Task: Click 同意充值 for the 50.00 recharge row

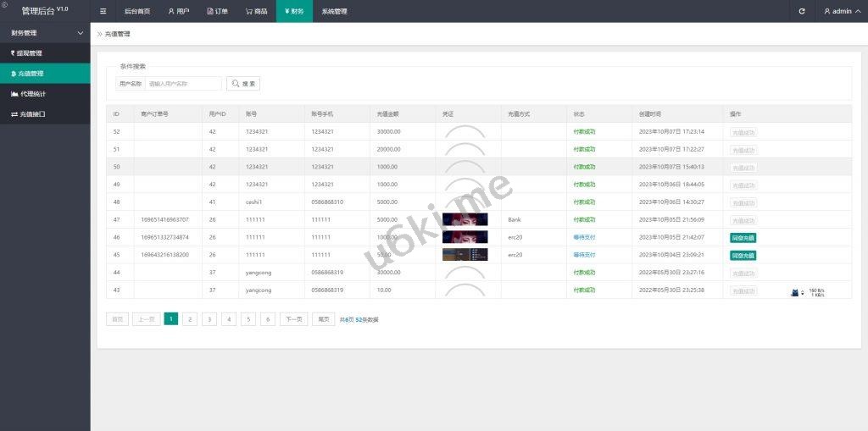Action: point(743,255)
